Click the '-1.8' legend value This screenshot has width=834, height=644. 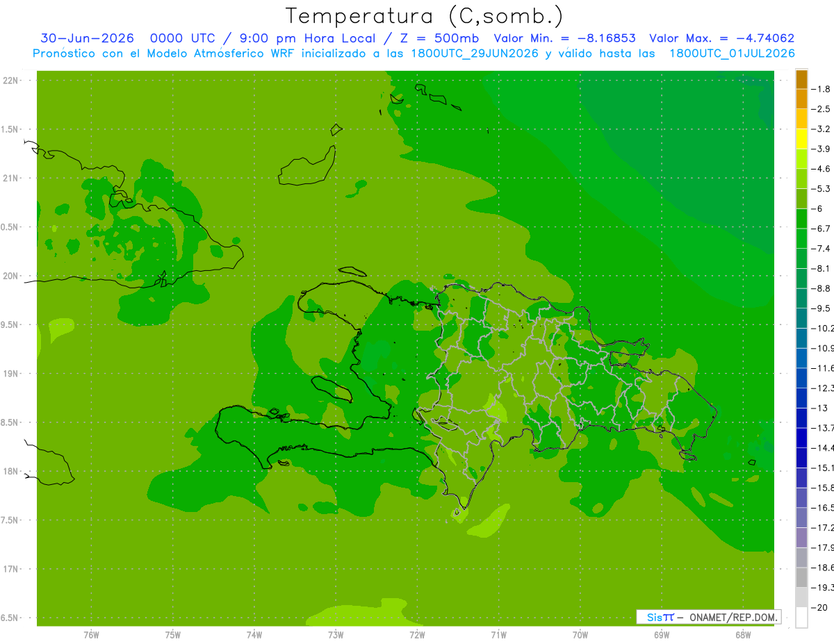[821, 89]
